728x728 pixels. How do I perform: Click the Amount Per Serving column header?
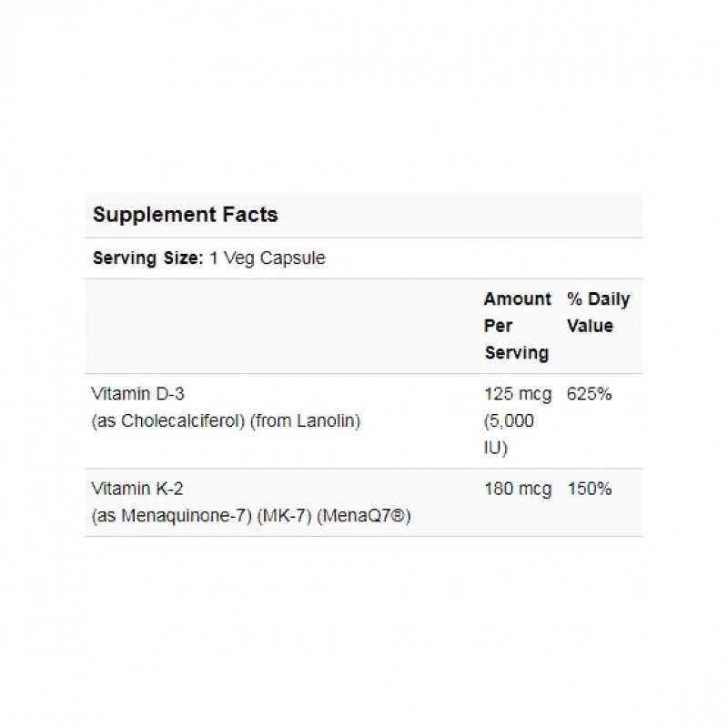pyautogui.click(x=517, y=326)
